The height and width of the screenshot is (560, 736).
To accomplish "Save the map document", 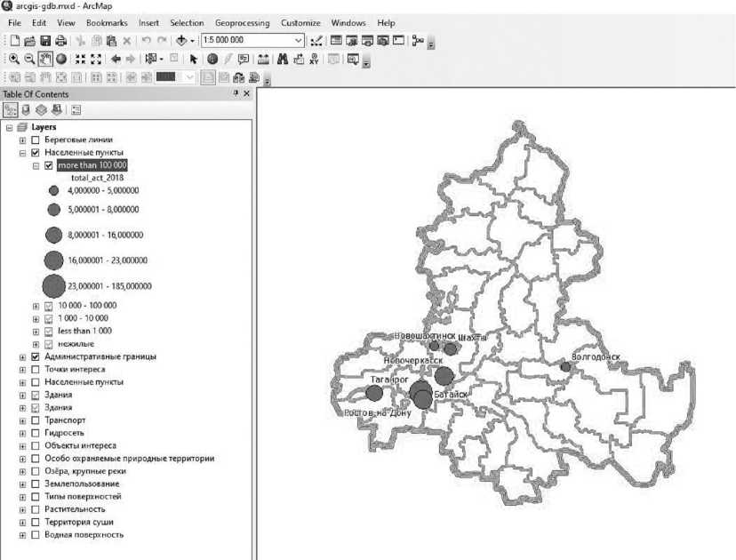I will [x=45, y=41].
